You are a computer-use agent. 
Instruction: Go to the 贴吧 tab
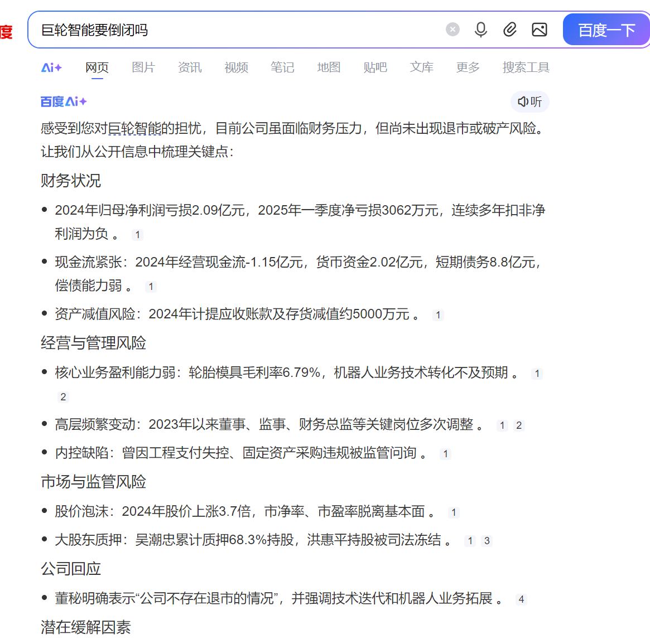375,67
